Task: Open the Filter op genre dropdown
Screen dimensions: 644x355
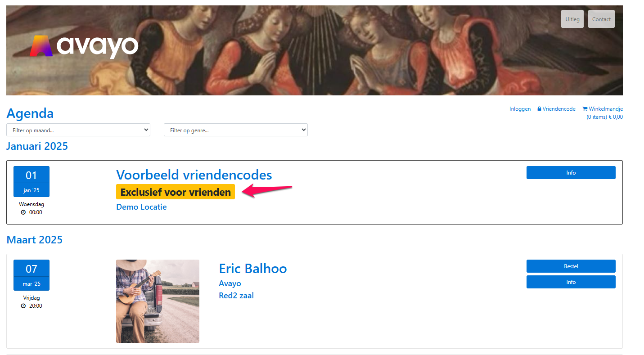Action: pos(236,130)
